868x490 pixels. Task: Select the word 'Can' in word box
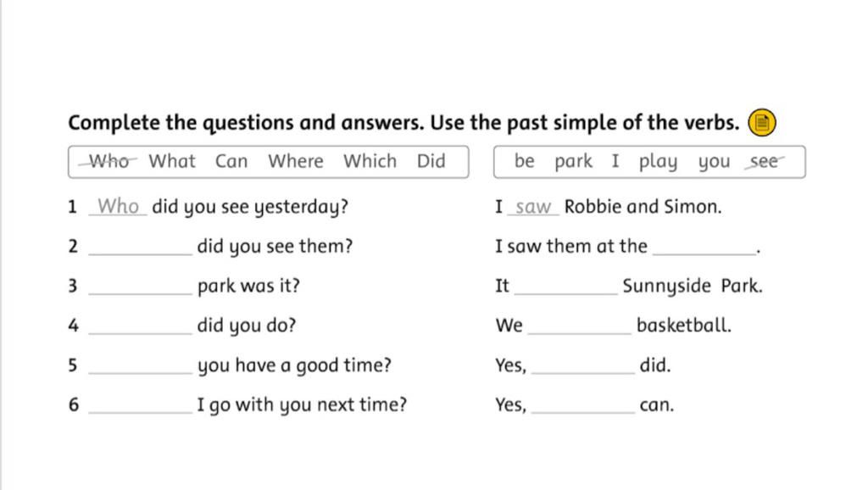click(x=231, y=161)
